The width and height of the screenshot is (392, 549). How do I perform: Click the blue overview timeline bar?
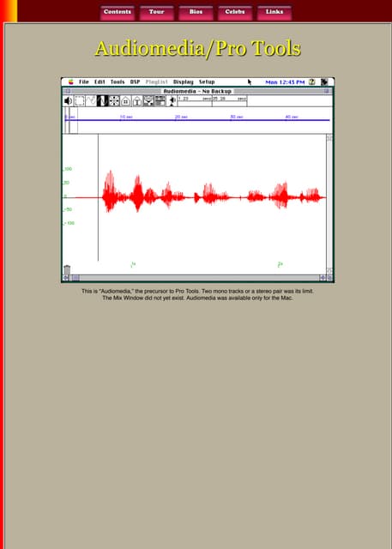tap(197, 120)
